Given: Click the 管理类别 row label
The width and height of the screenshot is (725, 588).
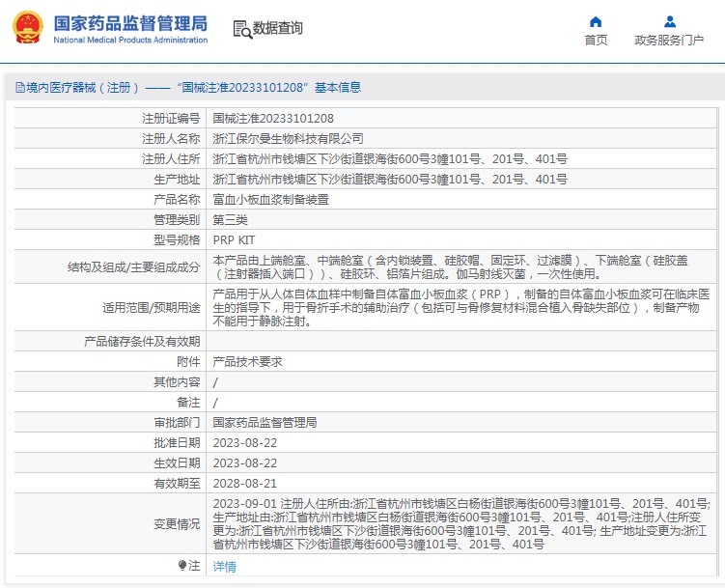Looking at the screenshot, I should (x=177, y=220).
